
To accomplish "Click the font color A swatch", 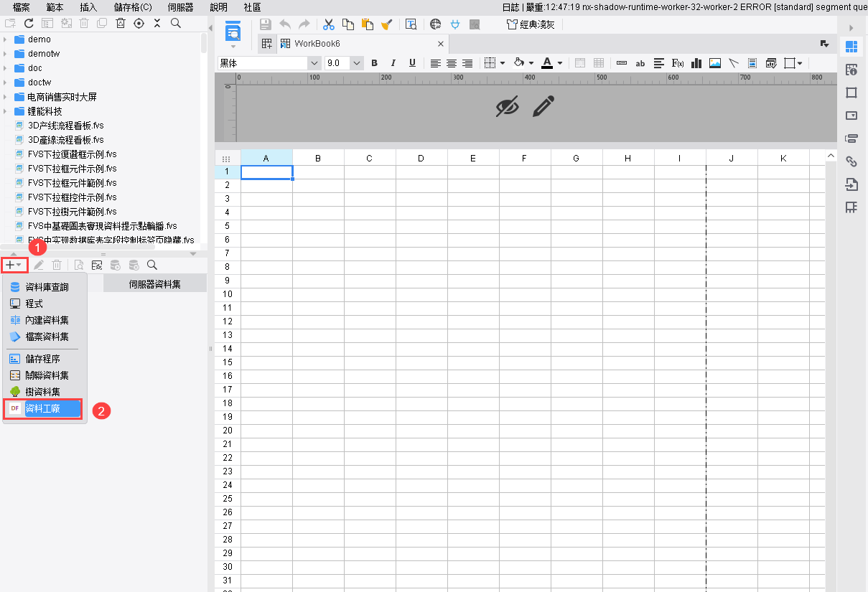I will coord(547,63).
